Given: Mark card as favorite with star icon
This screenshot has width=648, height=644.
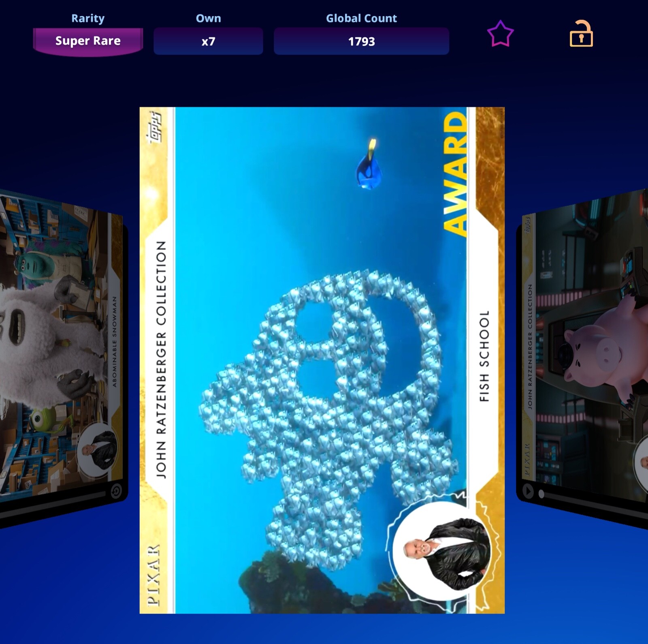Looking at the screenshot, I should (x=500, y=34).
